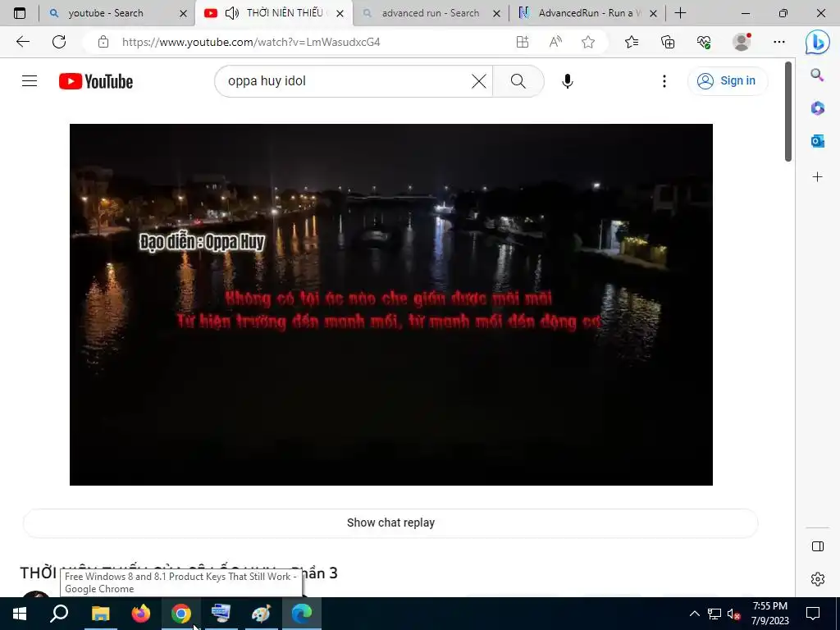The width and height of the screenshot is (840, 630).
Task: Mute the playing YouTube tab speaker icon
Action: pos(232,13)
